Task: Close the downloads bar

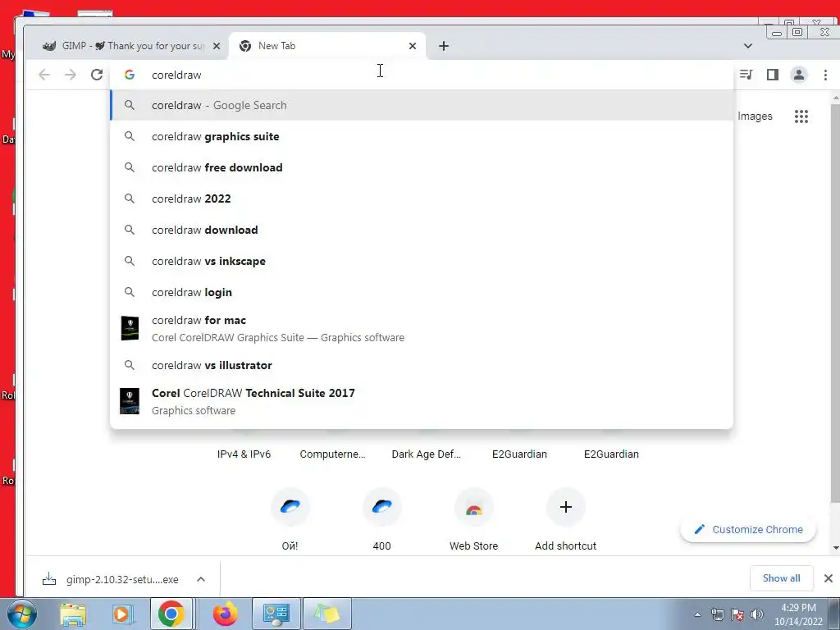Action: [x=829, y=578]
